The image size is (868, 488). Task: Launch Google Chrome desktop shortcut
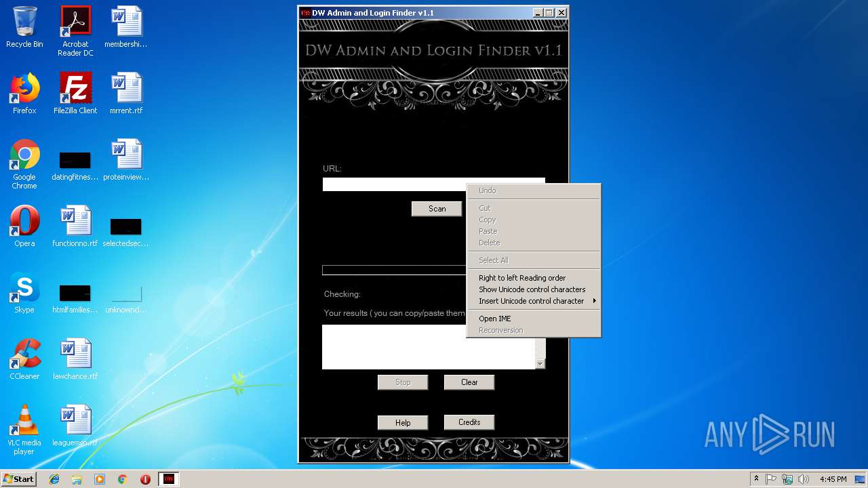pos(24,165)
